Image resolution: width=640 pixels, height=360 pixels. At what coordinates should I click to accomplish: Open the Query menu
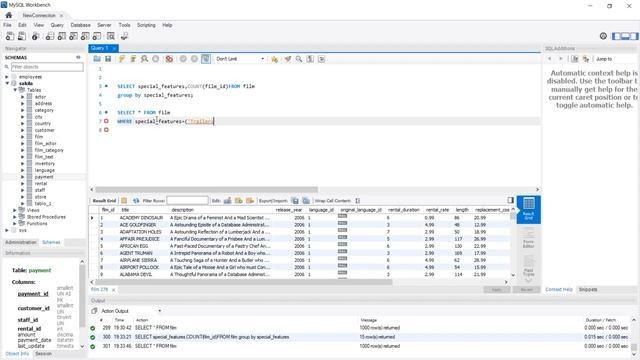[57, 25]
